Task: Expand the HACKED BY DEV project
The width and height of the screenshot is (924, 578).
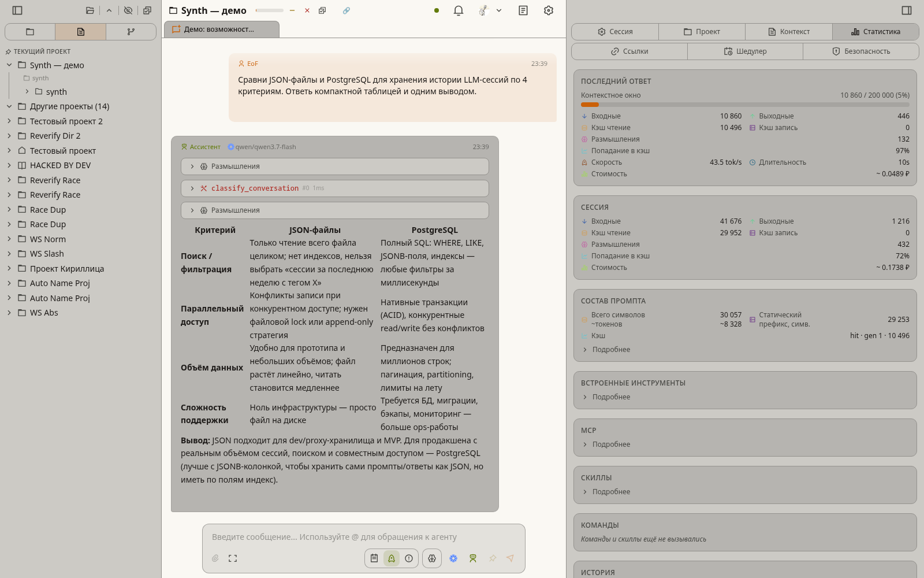Action: point(9,165)
